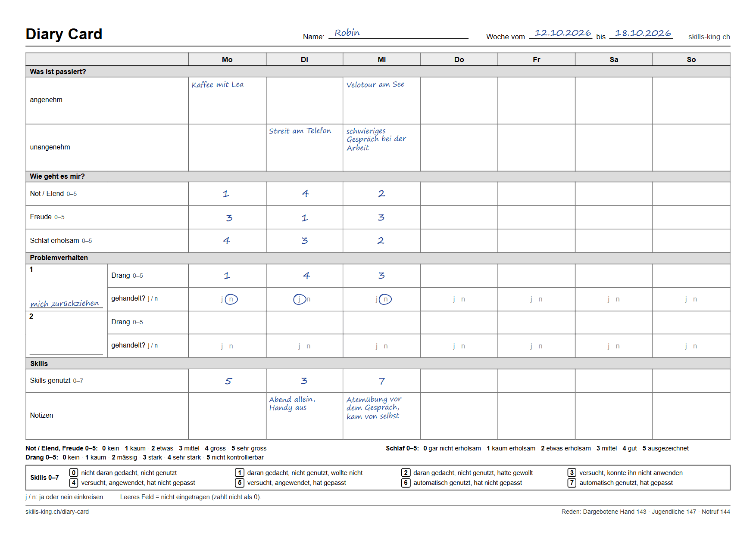Click the emergency numbers line Reden: Dargebotene Hand
The width and height of the screenshot is (756, 534).
point(646,512)
